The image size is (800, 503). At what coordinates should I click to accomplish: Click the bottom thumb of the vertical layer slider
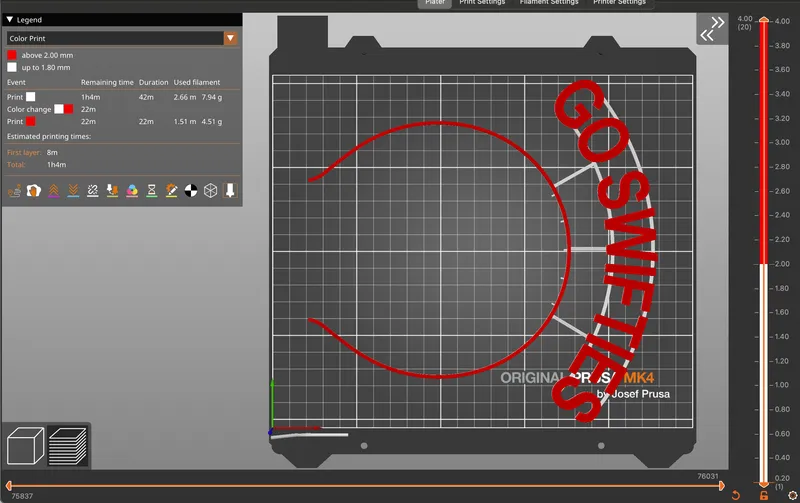click(764, 484)
